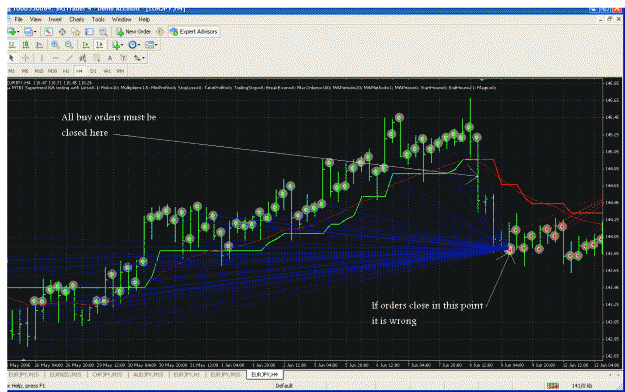Select the Trendline drawing tool
The image size is (625, 392).
(69, 58)
